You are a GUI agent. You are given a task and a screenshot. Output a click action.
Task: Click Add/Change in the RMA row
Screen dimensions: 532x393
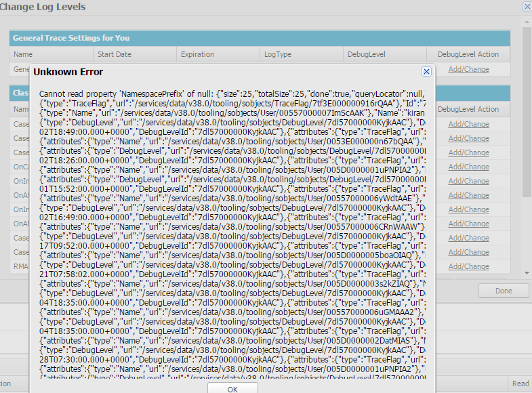click(468, 266)
